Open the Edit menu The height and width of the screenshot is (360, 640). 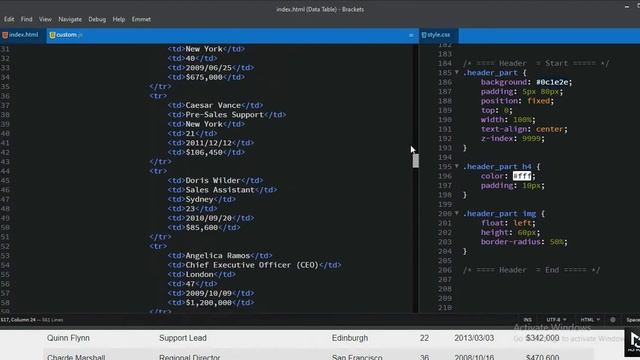tap(9, 19)
